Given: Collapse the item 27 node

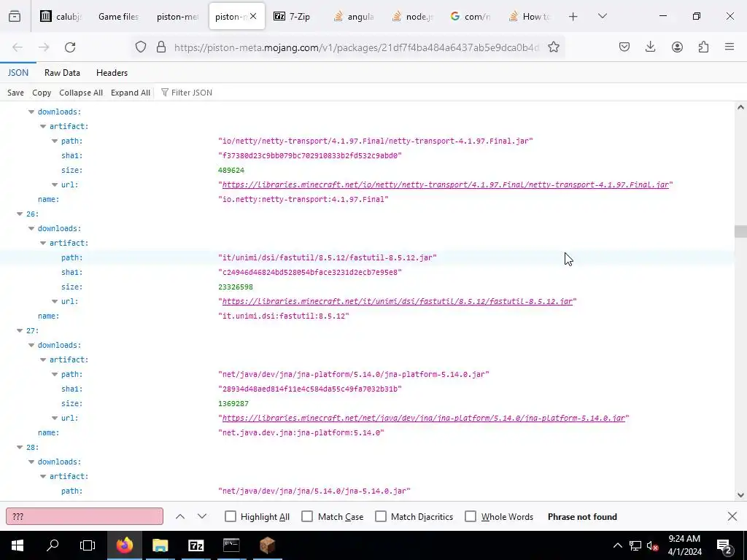Looking at the screenshot, I should point(20,330).
